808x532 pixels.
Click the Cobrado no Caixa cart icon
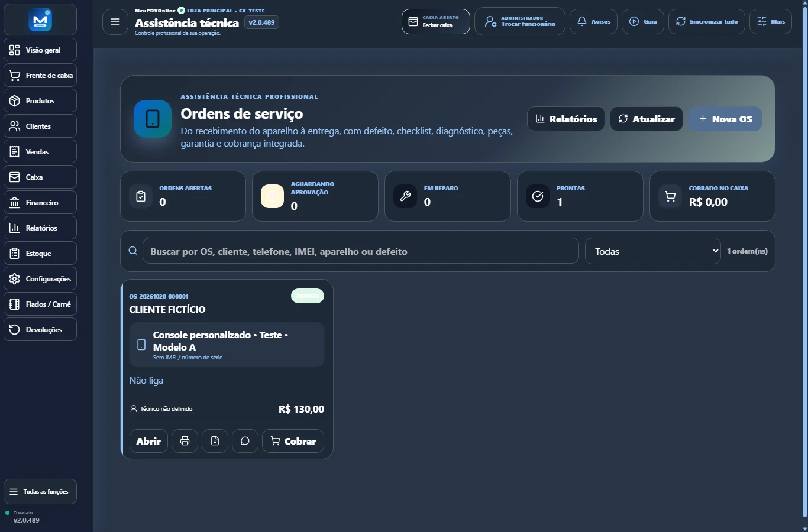[x=670, y=196]
